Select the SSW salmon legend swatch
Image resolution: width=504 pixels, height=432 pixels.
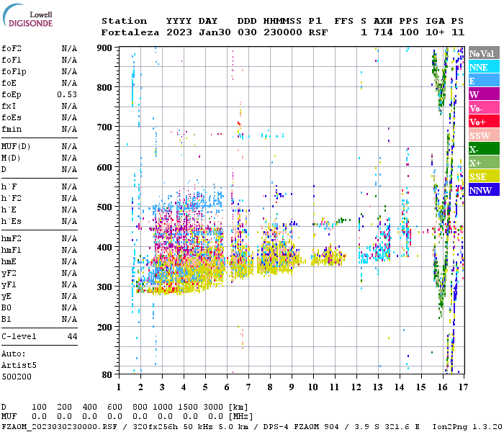click(x=484, y=135)
